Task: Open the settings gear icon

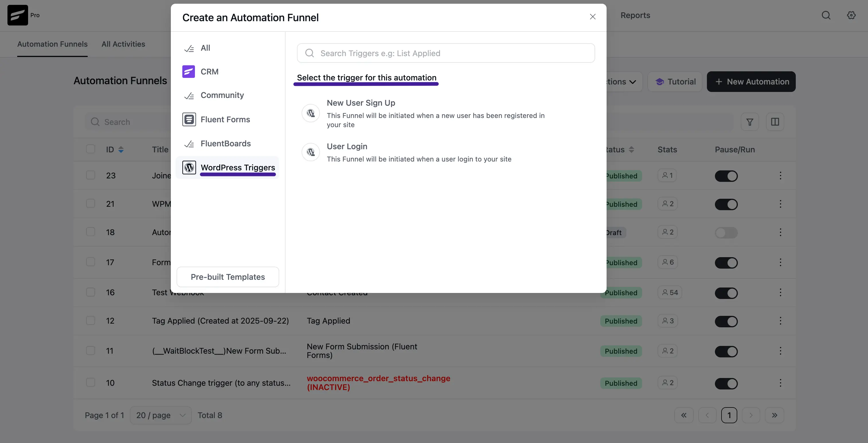Action: pos(851,15)
